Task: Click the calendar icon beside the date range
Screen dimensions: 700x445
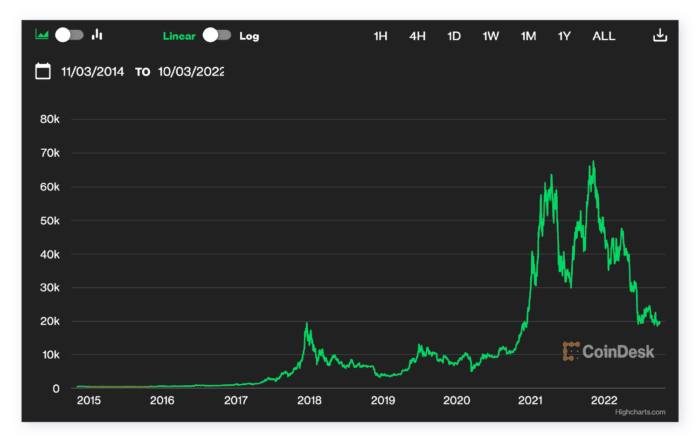Action: 43,71
